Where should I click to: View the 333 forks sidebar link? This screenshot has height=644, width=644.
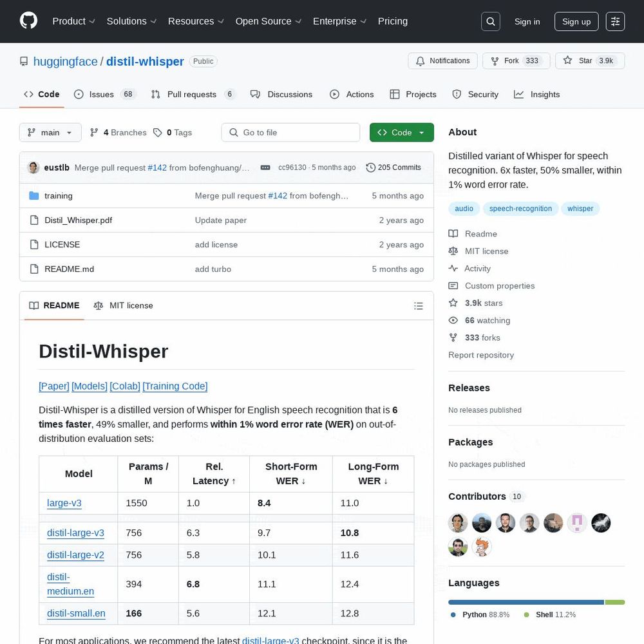point(475,337)
